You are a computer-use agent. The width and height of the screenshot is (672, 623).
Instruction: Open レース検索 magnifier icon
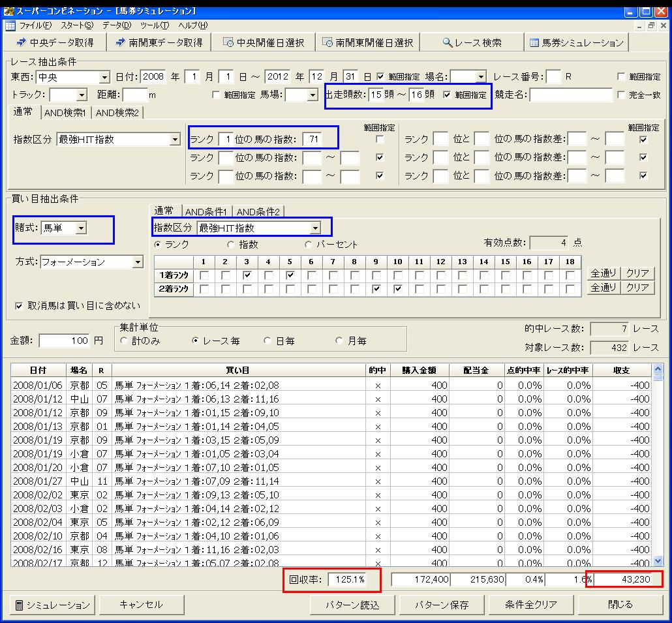[x=447, y=42]
